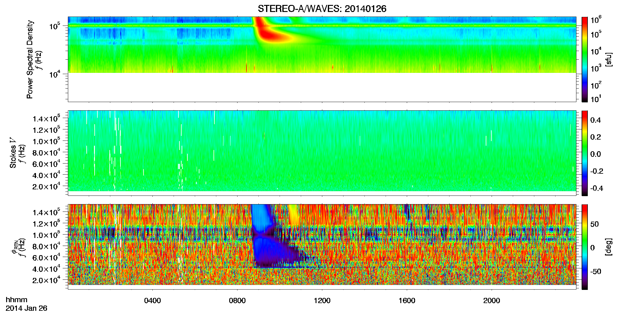
Task: Click the 8.0×10^4 tick label in the φRTN panel
Action: pos(46,246)
